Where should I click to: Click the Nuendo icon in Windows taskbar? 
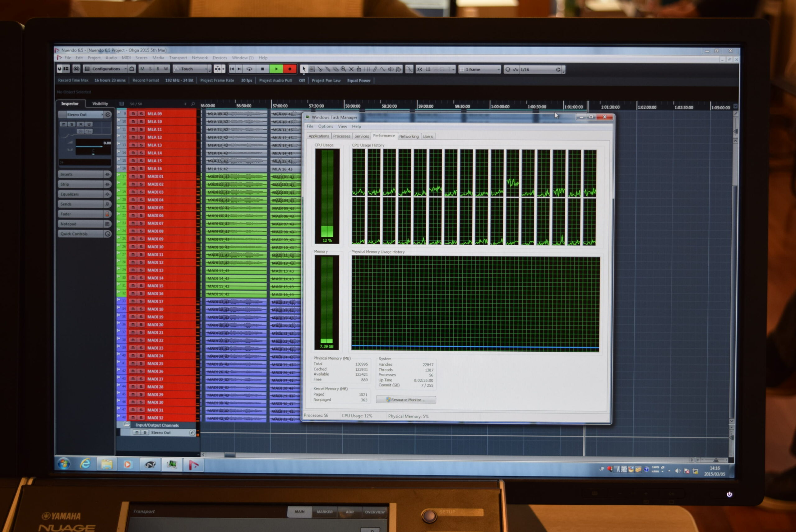pyautogui.click(x=193, y=465)
